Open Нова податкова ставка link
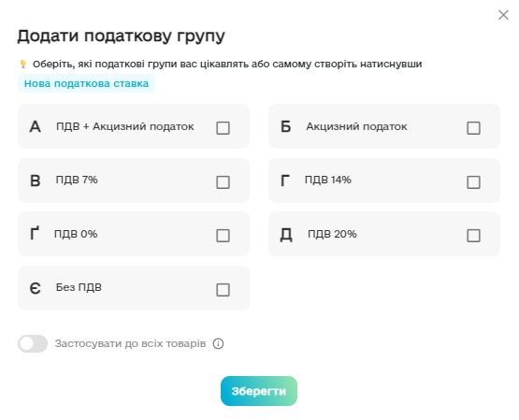 (86, 83)
